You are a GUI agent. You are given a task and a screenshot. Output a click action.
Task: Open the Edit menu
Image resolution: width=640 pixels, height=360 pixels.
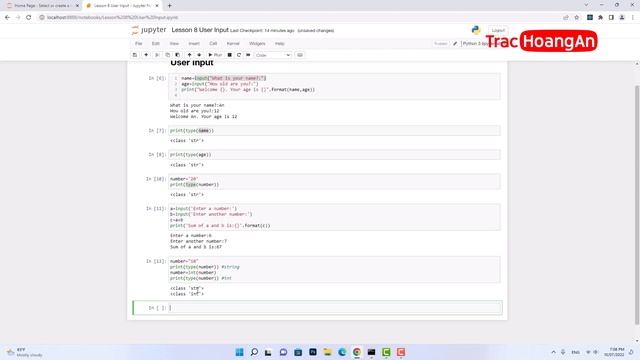(x=156, y=43)
